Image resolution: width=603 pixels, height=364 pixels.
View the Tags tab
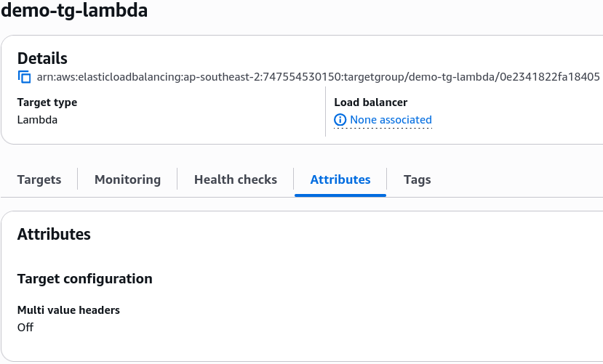[x=418, y=179]
